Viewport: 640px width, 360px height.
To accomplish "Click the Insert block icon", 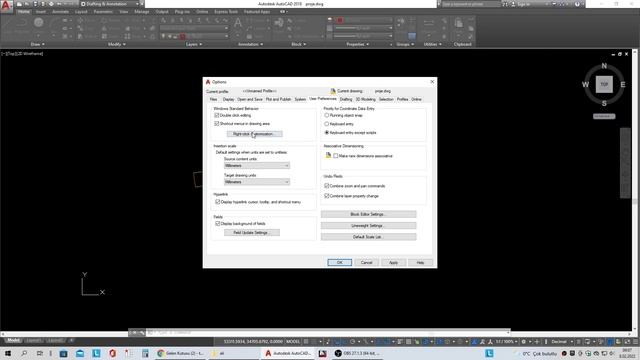I will pos(279,23).
